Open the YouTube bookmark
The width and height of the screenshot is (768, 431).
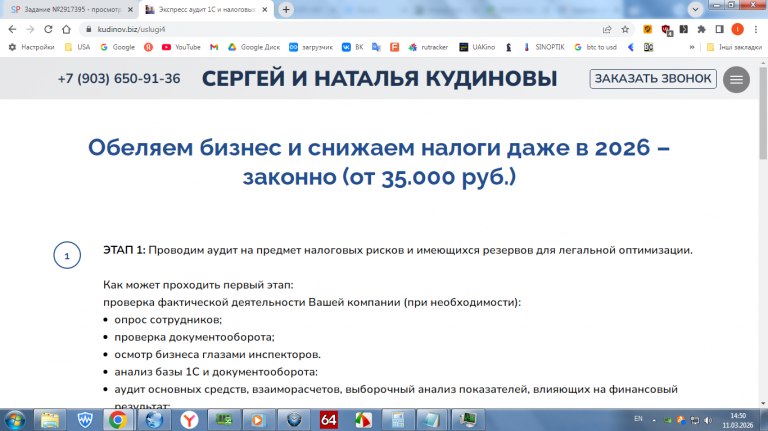[181, 47]
